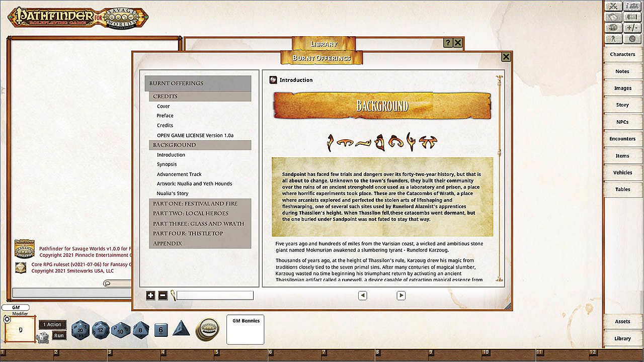Go to the next page arrow
644x362 pixels.
coord(401,296)
